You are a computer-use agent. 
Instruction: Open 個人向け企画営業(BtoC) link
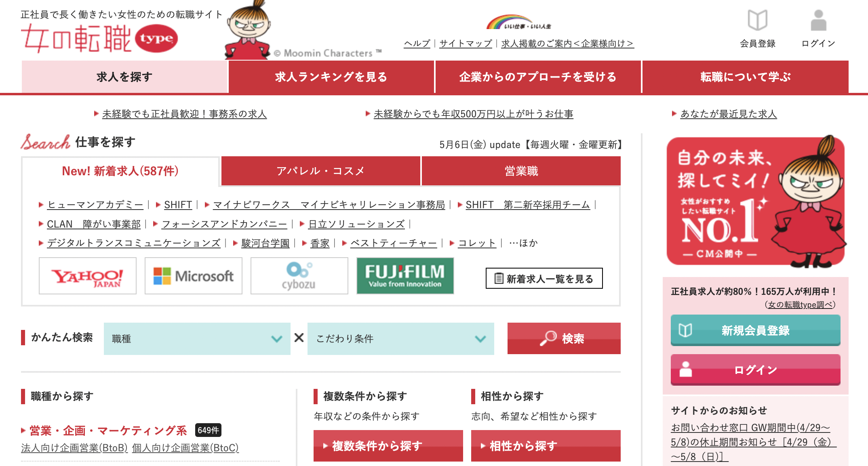[x=185, y=448]
